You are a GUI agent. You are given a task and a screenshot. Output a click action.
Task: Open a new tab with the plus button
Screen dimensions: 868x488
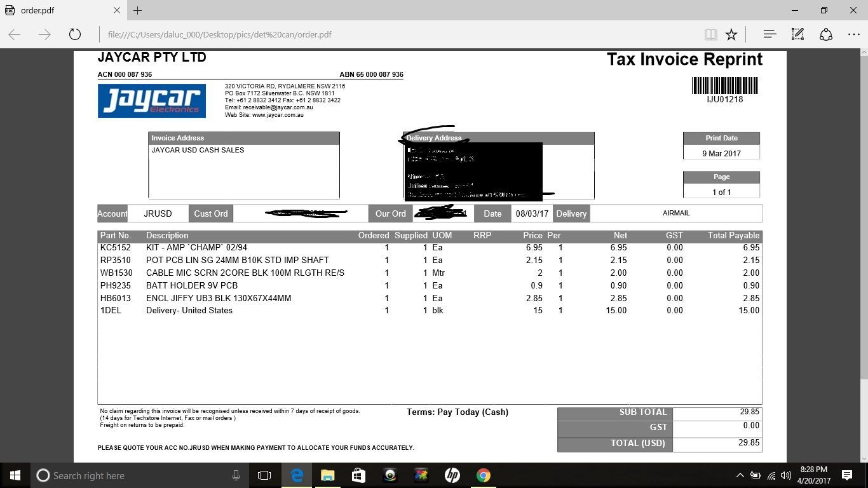click(x=137, y=10)
